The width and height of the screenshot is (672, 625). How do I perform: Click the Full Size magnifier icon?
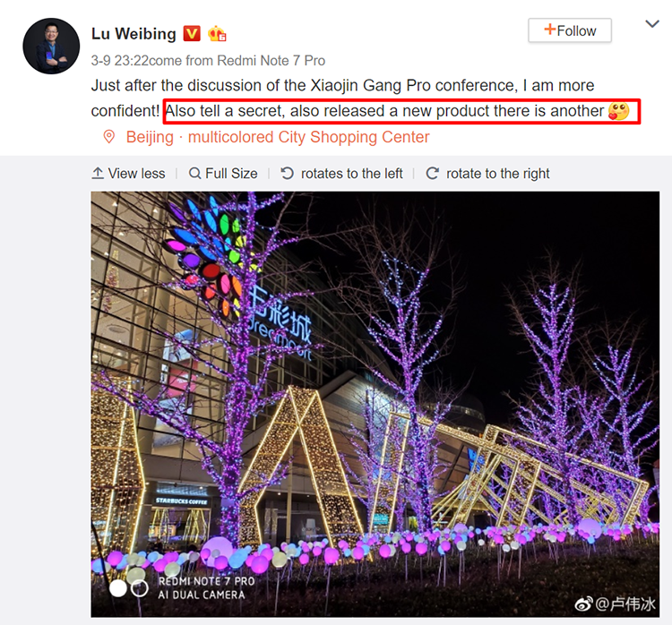(x=195, y=173)
